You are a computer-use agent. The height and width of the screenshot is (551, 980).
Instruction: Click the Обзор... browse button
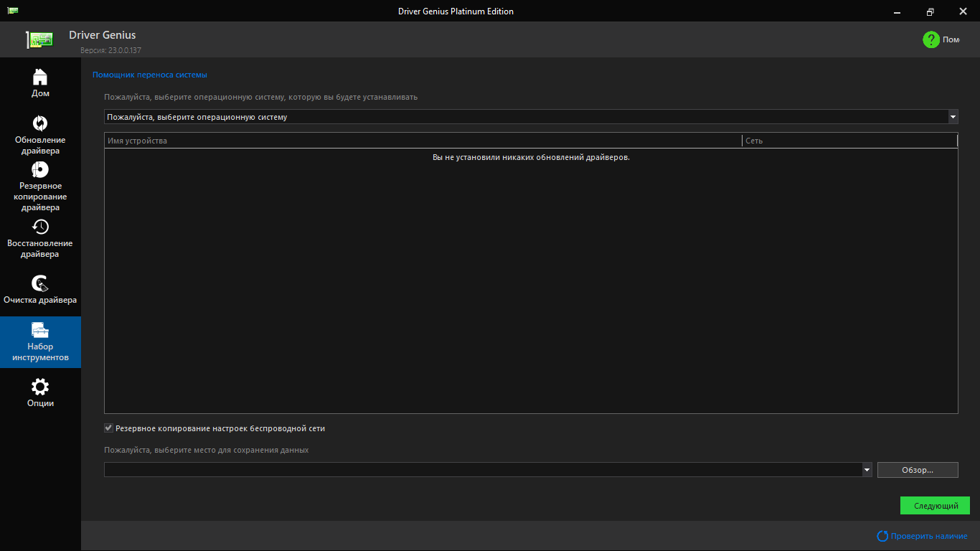click(918, 470)
